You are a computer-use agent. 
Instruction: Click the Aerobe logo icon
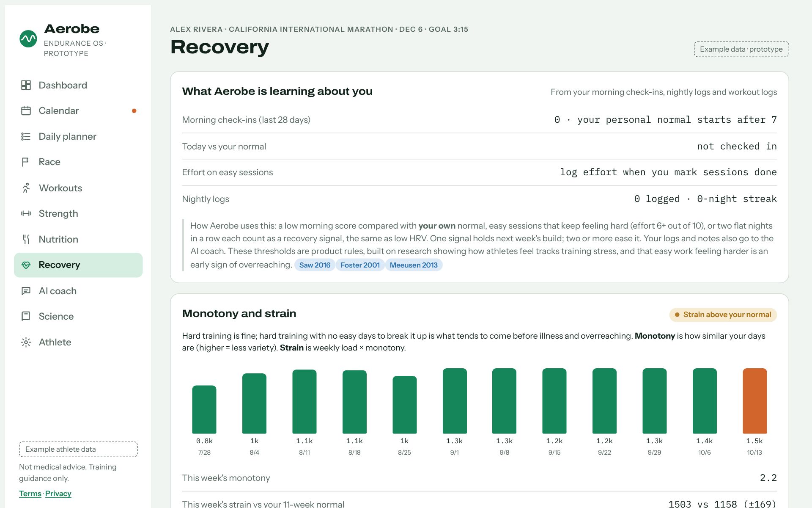(28, 39)
